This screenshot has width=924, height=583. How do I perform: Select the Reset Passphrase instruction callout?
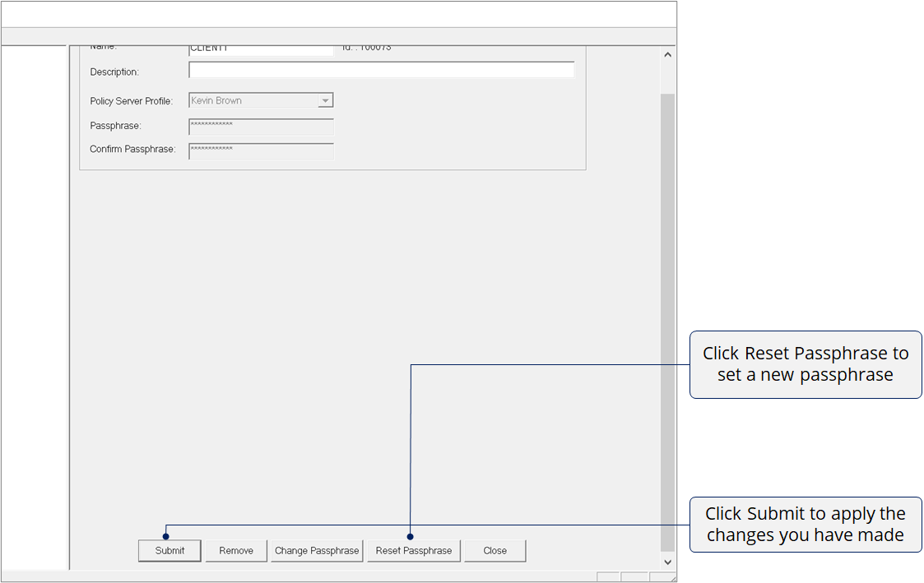click(x=805, y=364)
